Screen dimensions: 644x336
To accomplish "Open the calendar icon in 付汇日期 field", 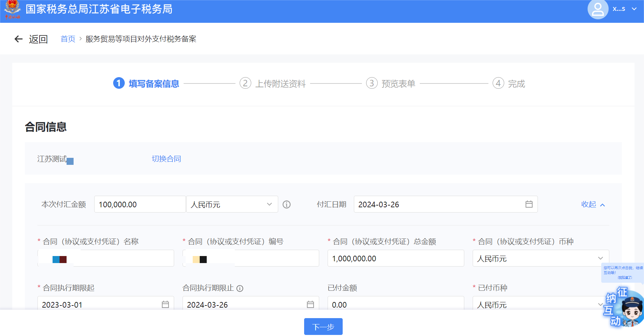I will pos(529,204).
